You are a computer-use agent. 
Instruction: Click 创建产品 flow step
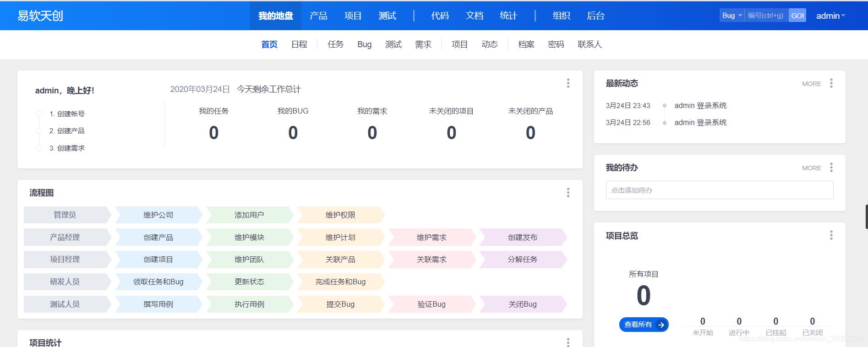pyautogui.click(x=158, y=237)
